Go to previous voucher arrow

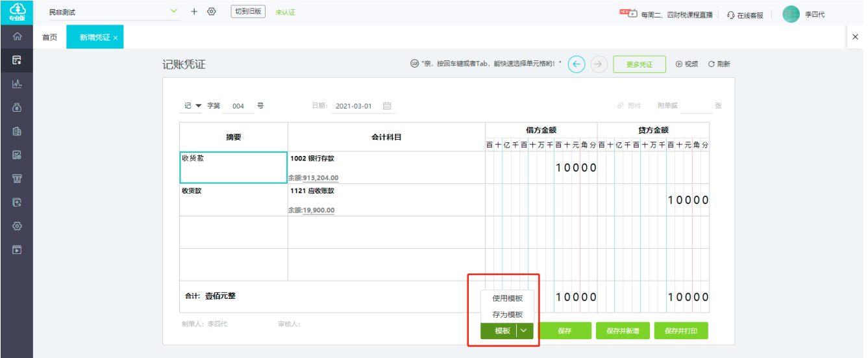click(x=577, y=64)
